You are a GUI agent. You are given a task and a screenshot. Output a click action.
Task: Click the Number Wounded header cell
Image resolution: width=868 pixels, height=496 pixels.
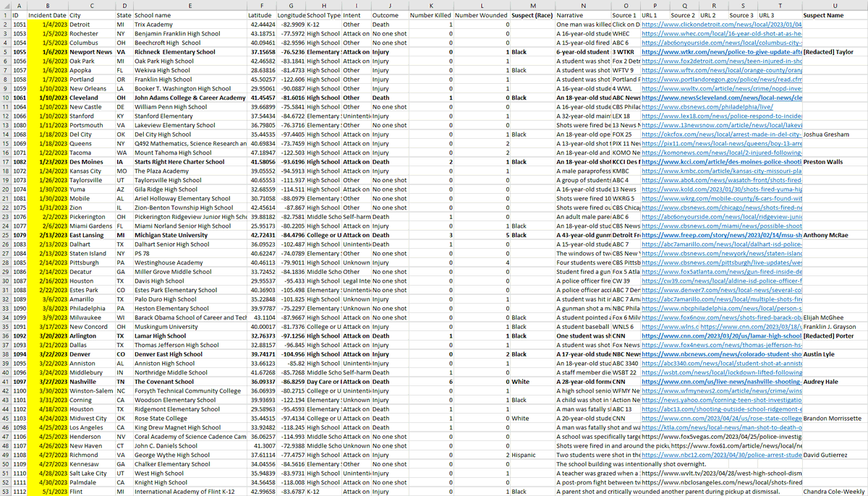(482, 14)
